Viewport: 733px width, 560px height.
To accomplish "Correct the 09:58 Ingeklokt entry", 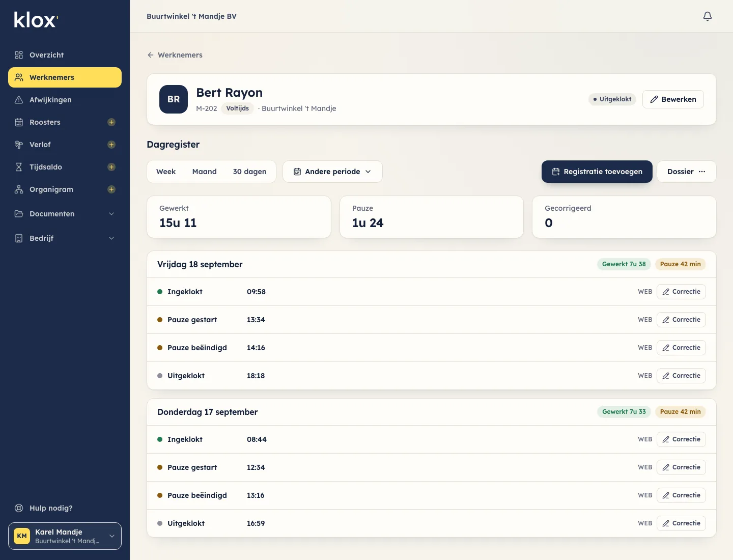I will [x=681, y=292].
